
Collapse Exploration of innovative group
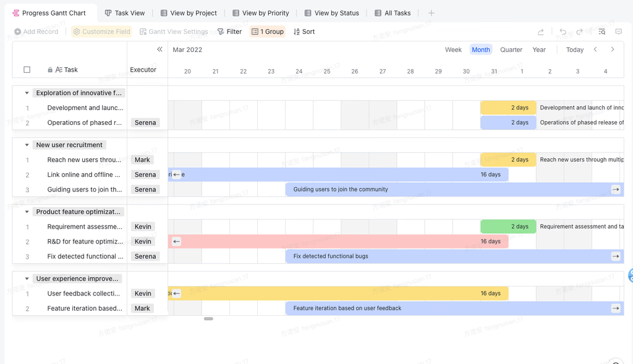coord(27,93)
